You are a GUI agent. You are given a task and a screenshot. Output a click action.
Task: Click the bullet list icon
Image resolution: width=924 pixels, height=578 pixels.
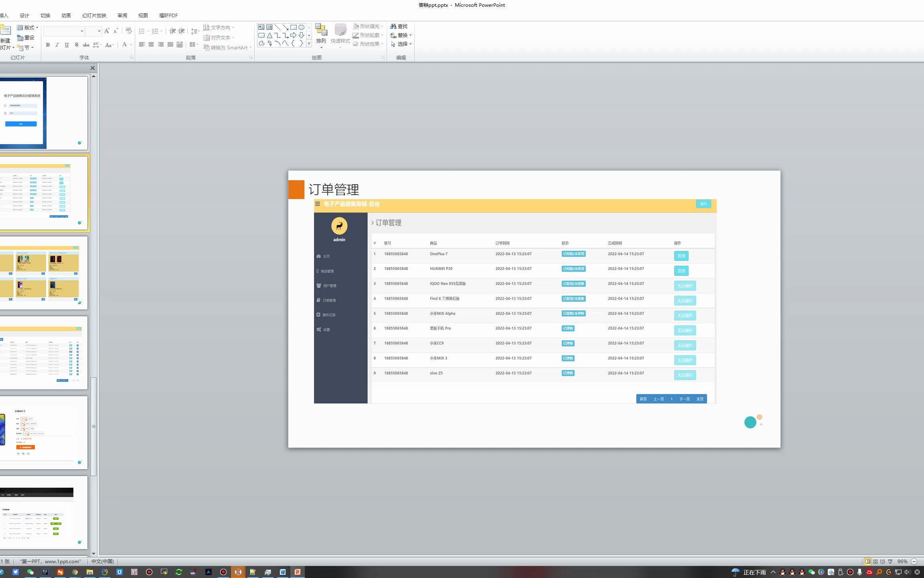tap(142, 31)
